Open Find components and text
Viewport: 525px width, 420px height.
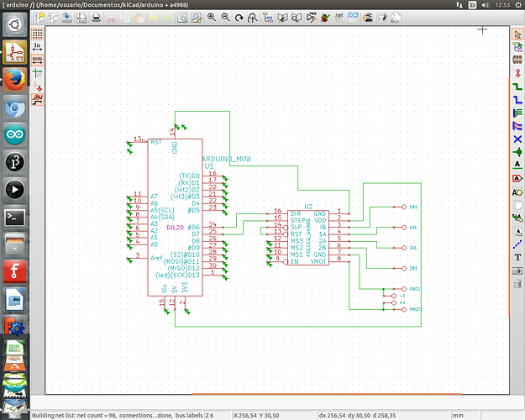click(x=182, y=18)
